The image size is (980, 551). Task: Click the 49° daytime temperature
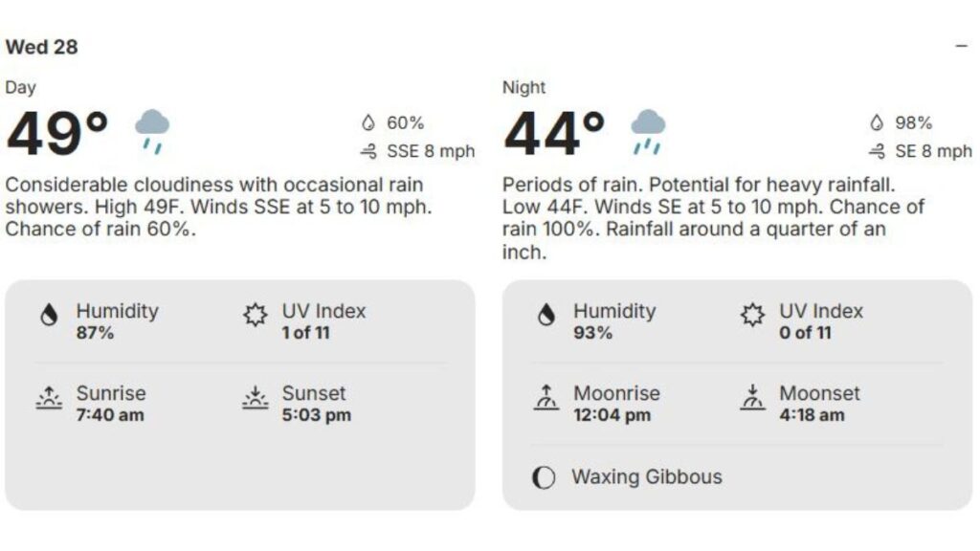[x=56, y=134]
